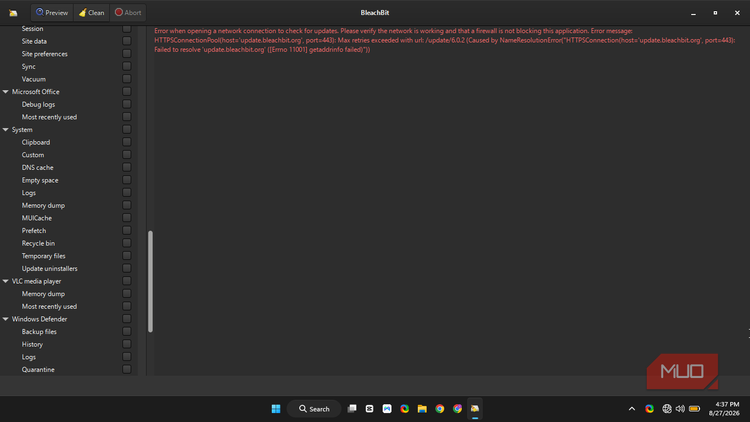Image resolution: width=750 pixels, height=422 pixels.
Task: Click the red update error message
Action: [x=444, y=40]
